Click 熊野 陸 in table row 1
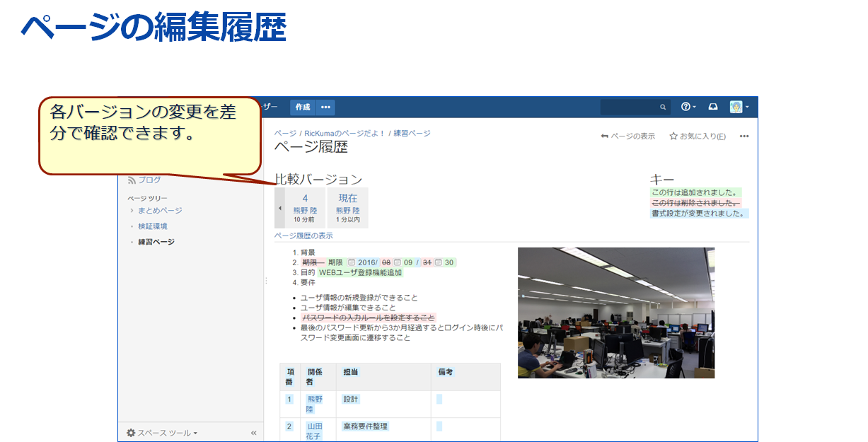Image resolution: width=868 pixels, height=442 pixels. click(314, 405)
